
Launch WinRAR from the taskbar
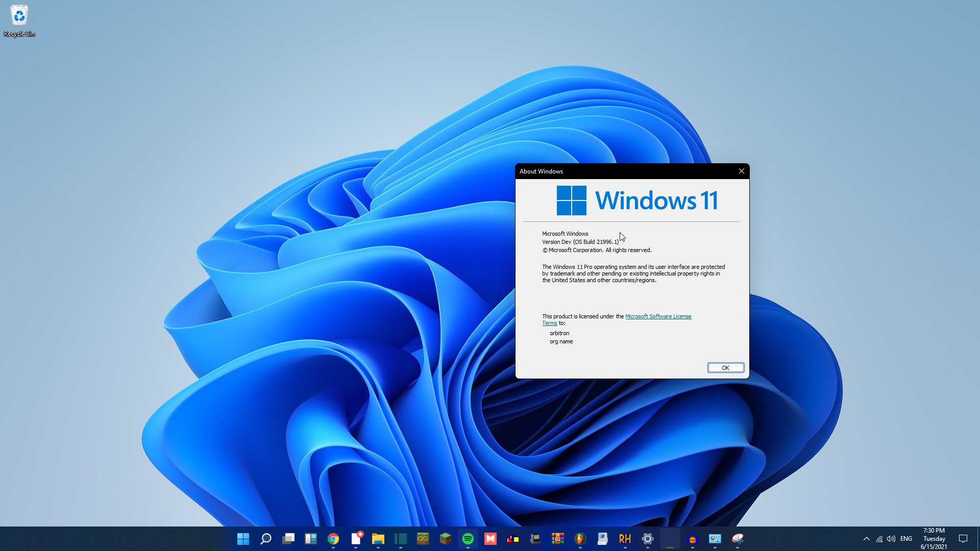(x=558, y=539)
